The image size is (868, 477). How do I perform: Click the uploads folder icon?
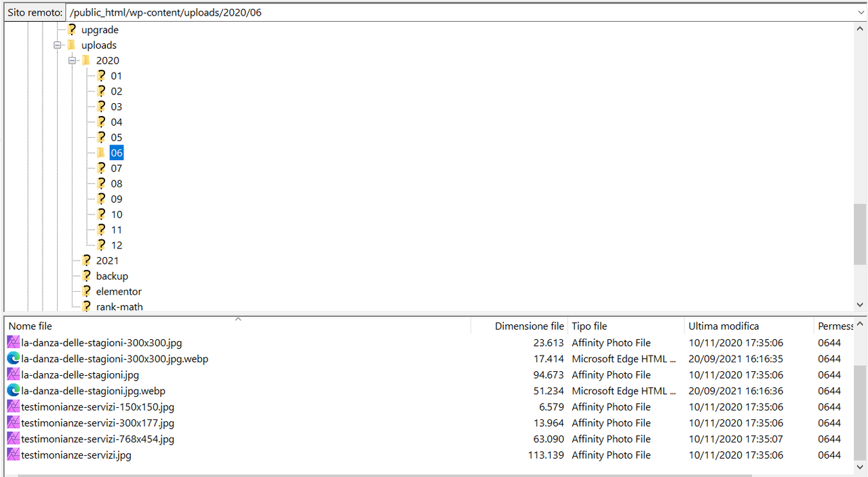tap(71, 45)
